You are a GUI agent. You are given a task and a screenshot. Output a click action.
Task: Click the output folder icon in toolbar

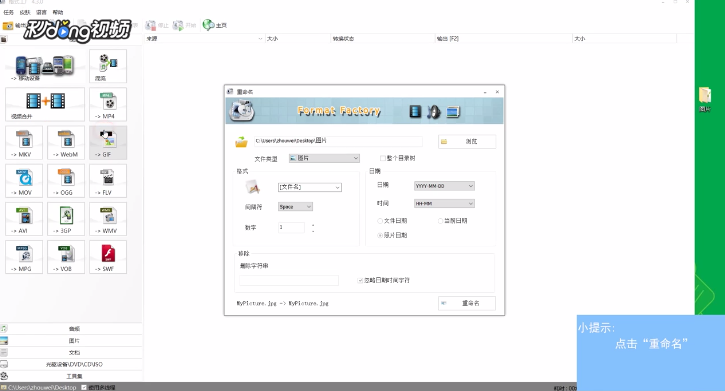8,26
